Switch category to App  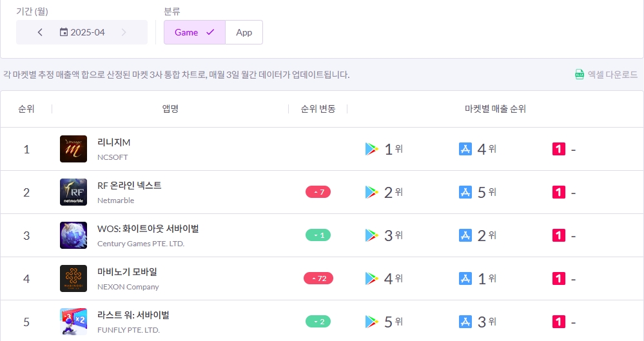(244, 32)
